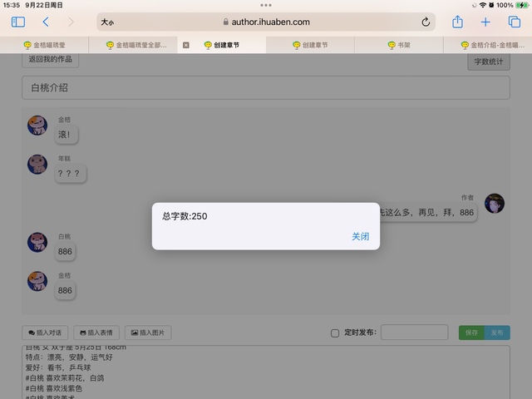Image resolution: width=532 pixels, height=399 pixels.
Task: Open the 大小 text size menu
Action: tap(107, 22)
